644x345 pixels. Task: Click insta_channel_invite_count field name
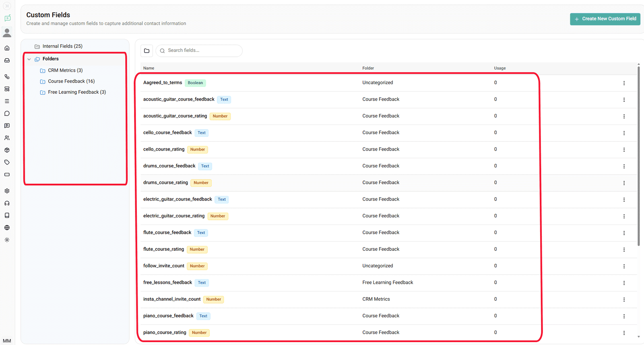(x=172, y=299)
